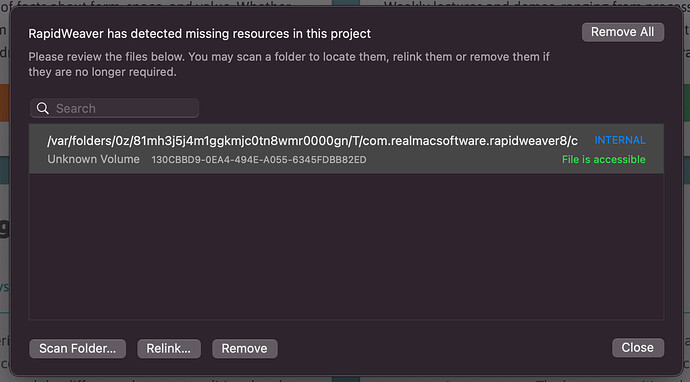Click the teal block above the dialog
Screen dimensions: 690x382
[x=346, y=3]
